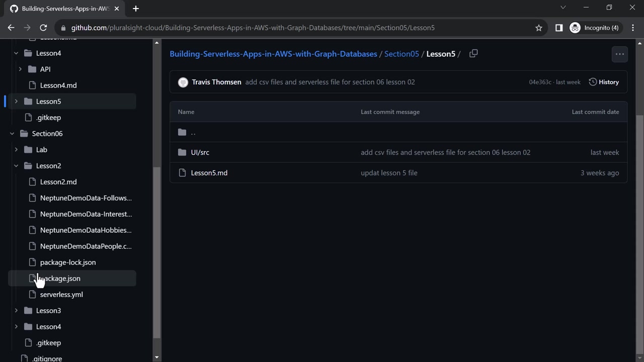Select .gitkeep under Section06 in tree
Screen dimensions: 644x362
click(48, 343)
